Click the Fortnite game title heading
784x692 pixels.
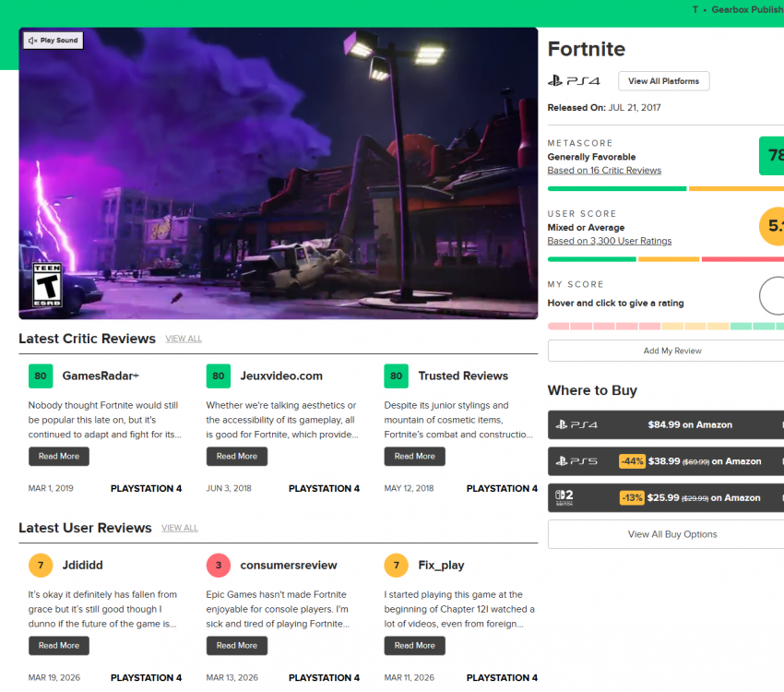586,50
